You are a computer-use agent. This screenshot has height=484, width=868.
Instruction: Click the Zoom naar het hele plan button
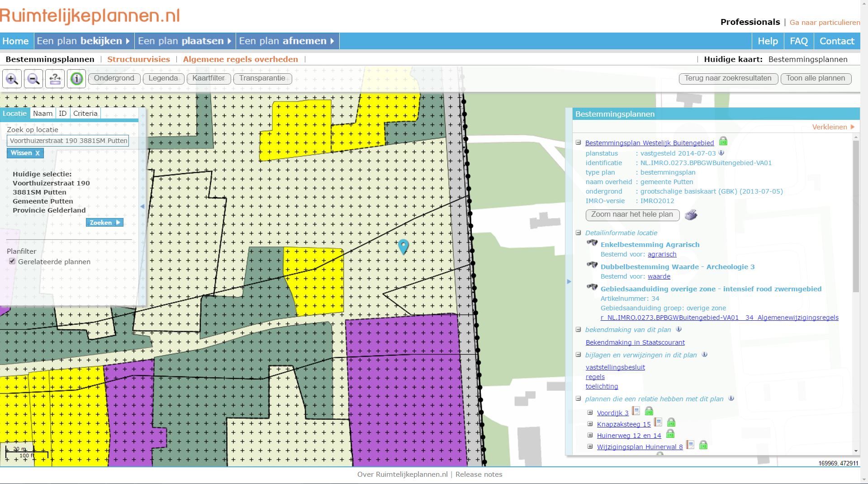(x=632, y=215)
